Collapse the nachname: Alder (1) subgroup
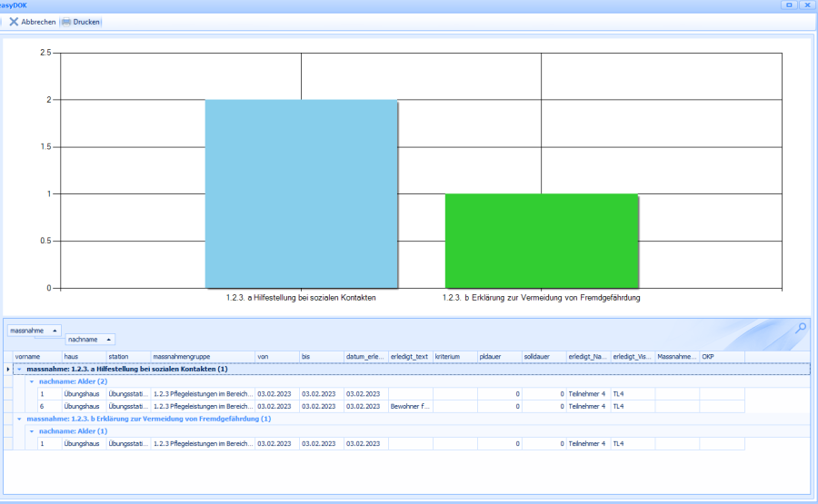Screen dimensions: 818x504 (32, 431)
